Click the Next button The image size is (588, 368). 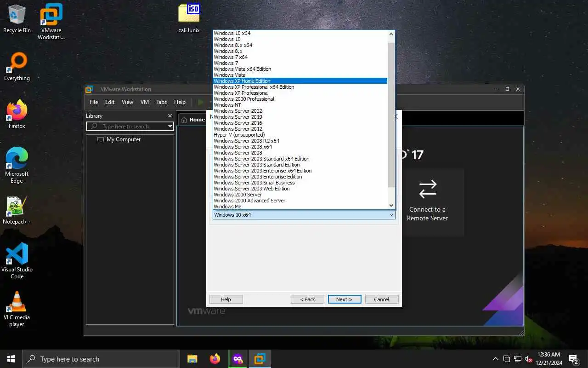345,299
